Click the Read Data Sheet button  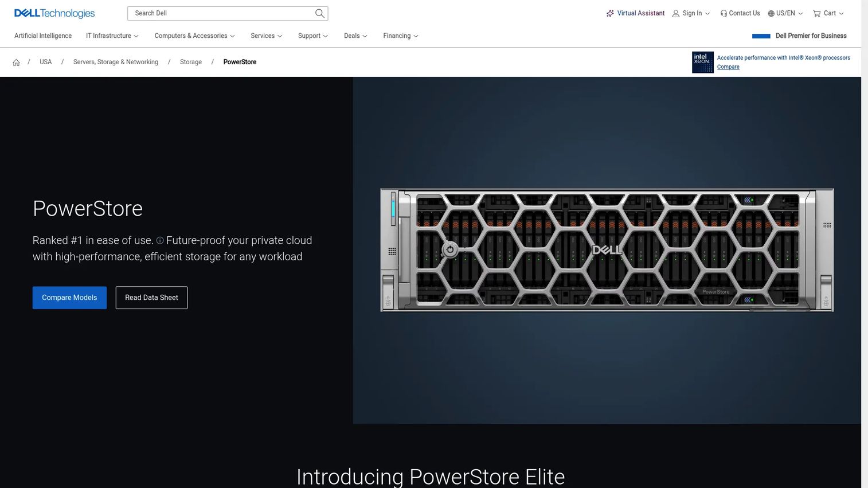pyautogui.click(x=151, y=298)
